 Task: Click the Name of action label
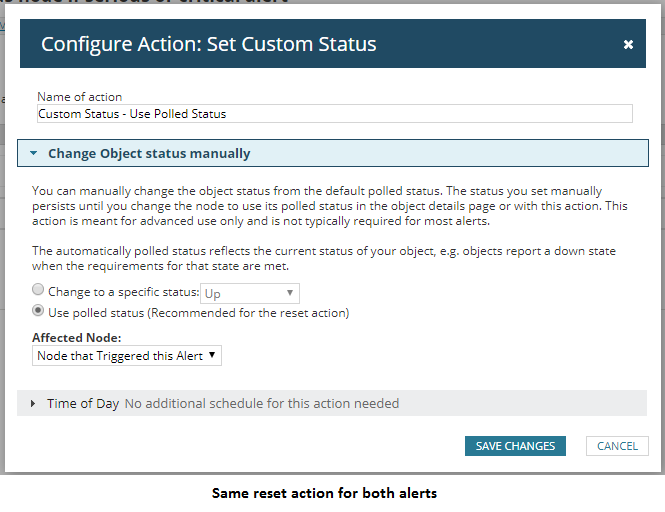[80, 97]
